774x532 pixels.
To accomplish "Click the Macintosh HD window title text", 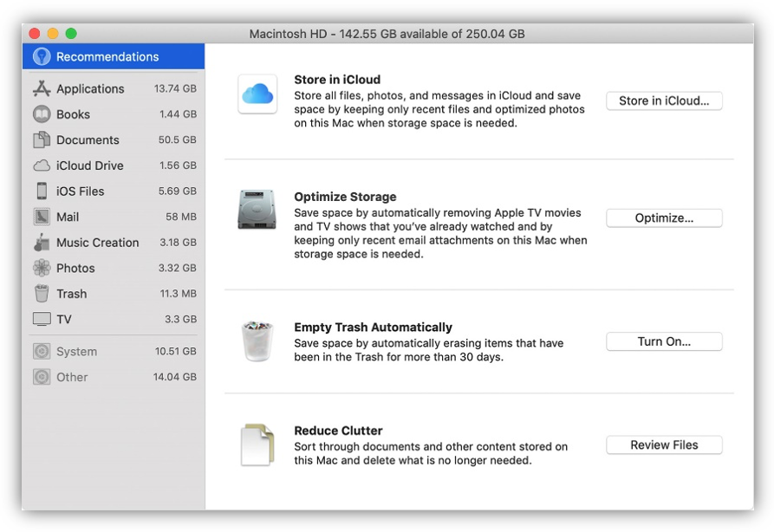I will [x=387, y=34].
